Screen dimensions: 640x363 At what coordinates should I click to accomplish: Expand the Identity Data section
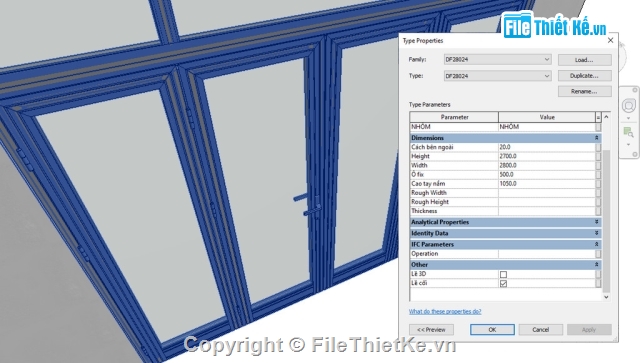click(596, 233)
